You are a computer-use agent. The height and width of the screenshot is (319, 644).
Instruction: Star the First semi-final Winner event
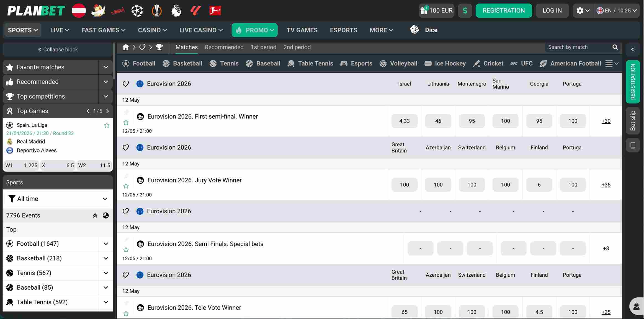coord(126,122)
